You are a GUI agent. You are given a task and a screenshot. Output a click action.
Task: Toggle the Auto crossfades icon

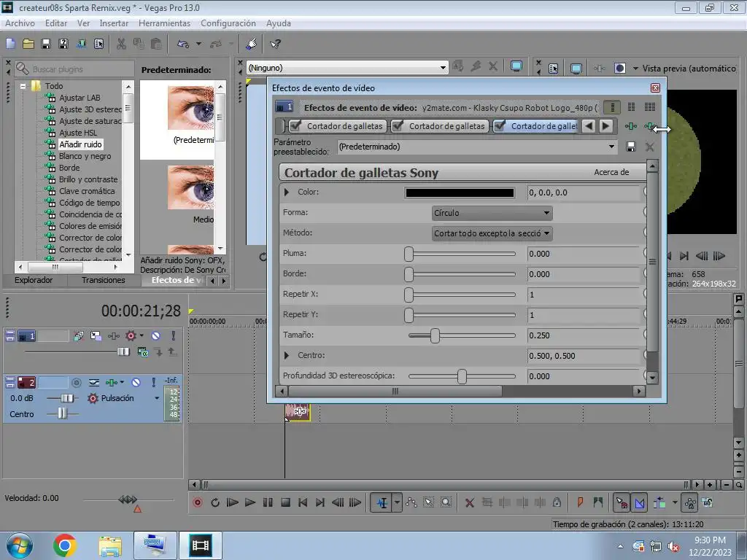pyautogui.click(x=639, y=502)
